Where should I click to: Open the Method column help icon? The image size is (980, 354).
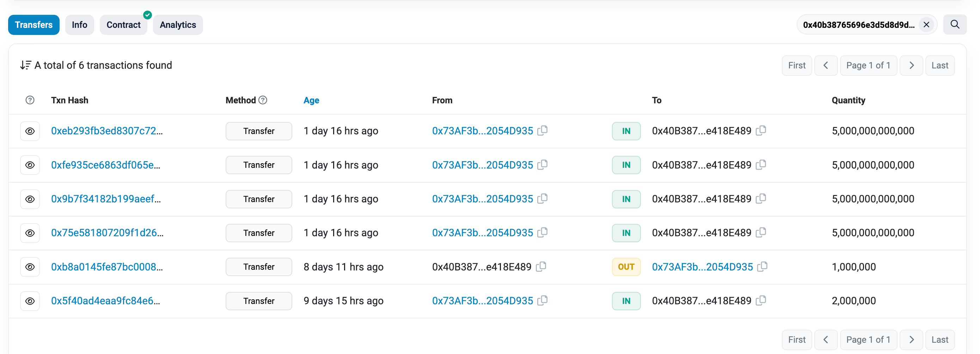(x=263, y=100)
